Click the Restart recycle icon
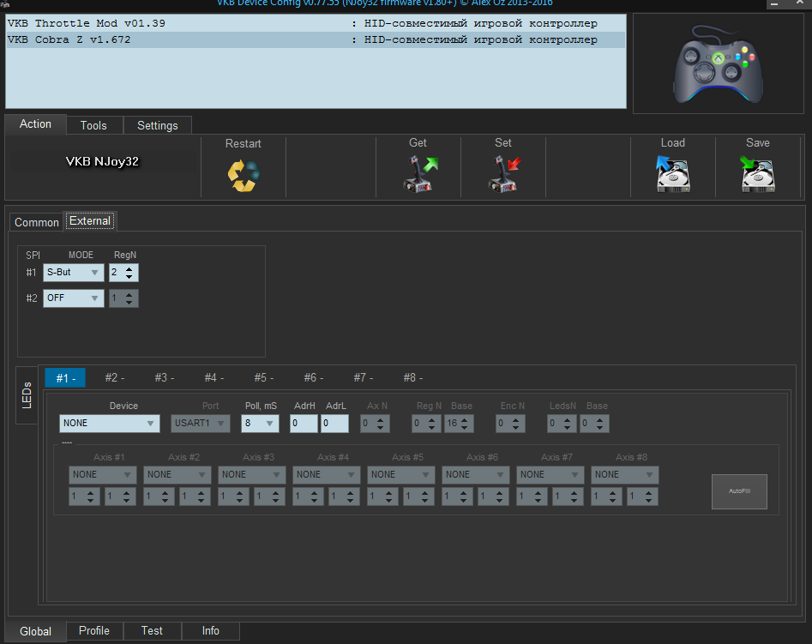The width and height of the screenshot is (812, 644). tap(244, 176)
